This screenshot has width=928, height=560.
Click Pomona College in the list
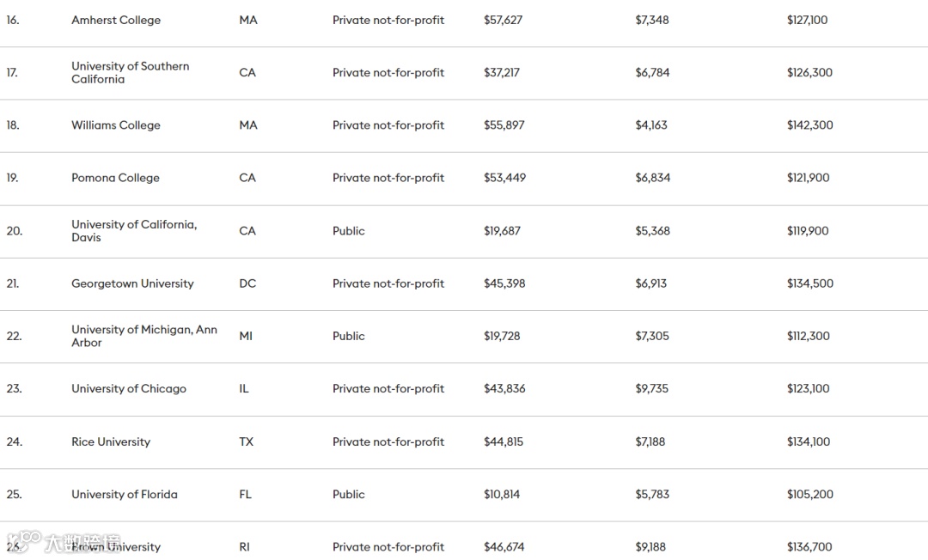pos(115,178)
